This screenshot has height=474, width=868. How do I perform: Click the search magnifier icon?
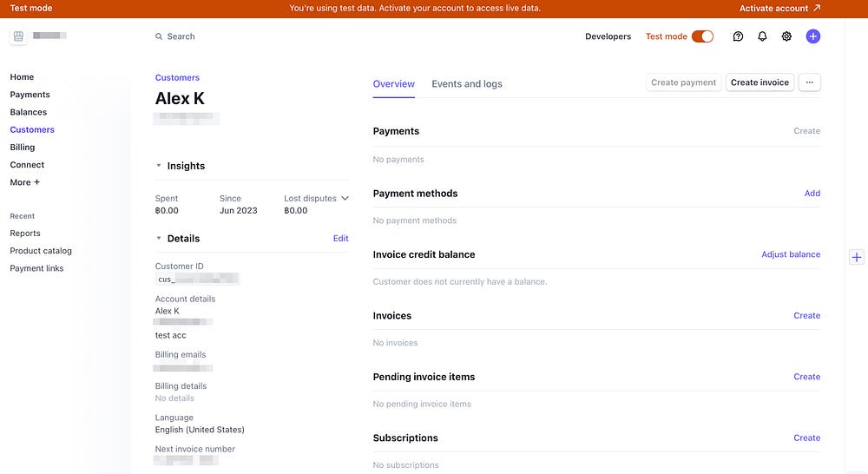(x=159, y=36)
